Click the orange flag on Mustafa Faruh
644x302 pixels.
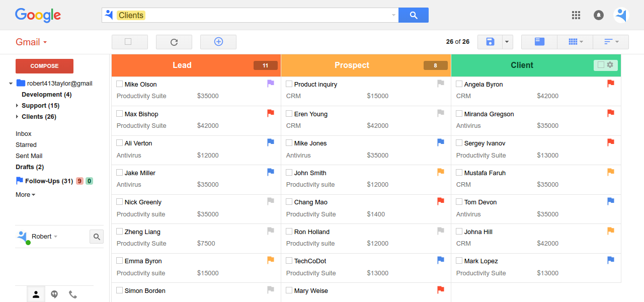point(611,172)
